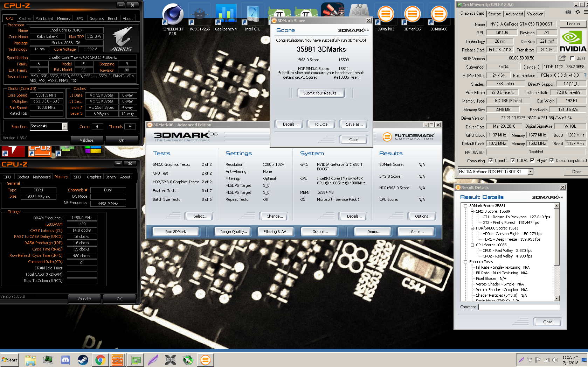Open the Intel XTU desktop icon

[253, 17]
